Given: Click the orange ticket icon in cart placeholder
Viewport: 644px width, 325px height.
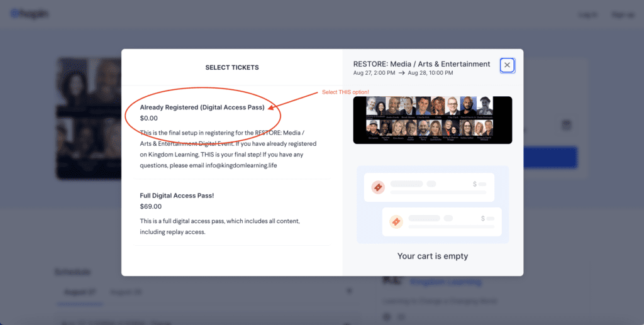Looking at the screenshot, I should (396, 221).
